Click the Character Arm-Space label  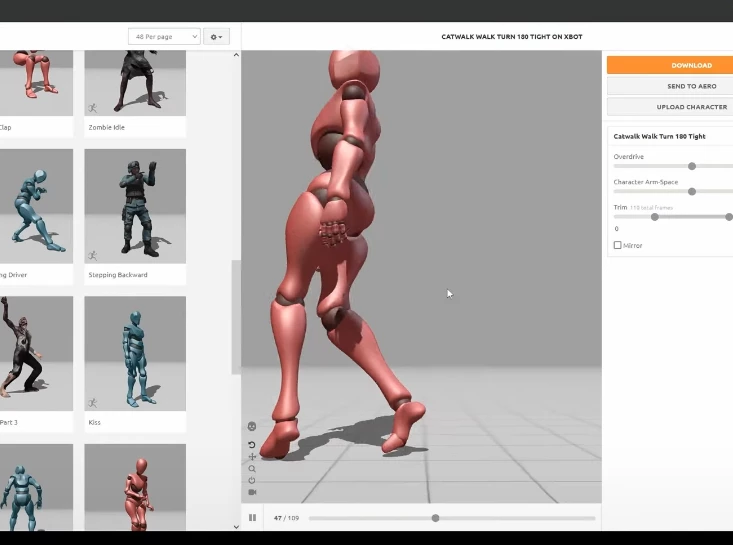(x=646, y=182)
